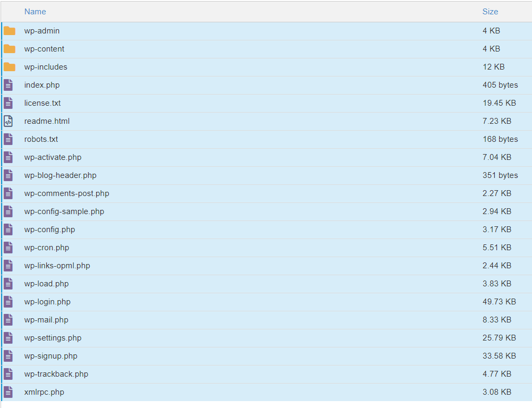Click the wp-content folder icon
Viewport: 532px width, 408px height.
tap(9, 48)
